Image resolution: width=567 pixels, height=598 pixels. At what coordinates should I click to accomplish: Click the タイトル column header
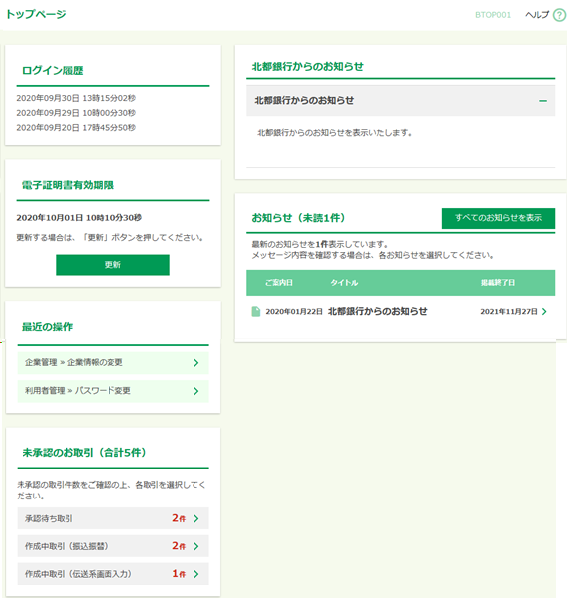344,283
